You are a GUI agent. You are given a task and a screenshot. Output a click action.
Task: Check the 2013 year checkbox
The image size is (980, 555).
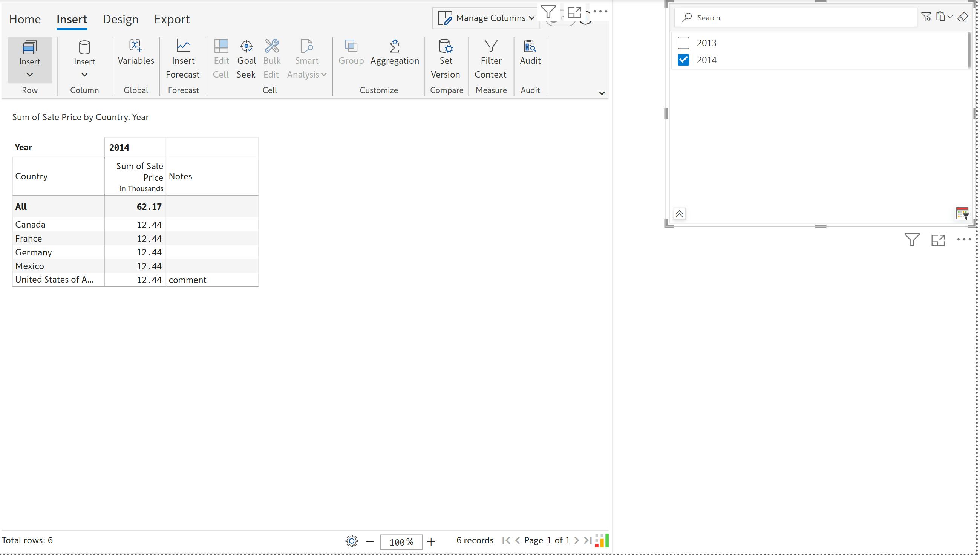(683, 43)
